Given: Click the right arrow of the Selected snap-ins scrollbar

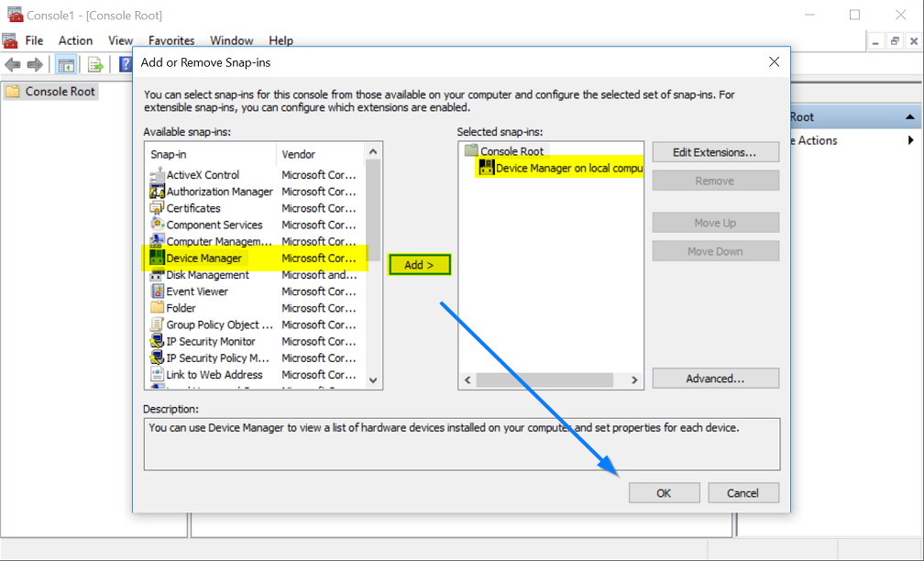Looking at the screenshot, I should pyautogui.click(x=634, y=380).
